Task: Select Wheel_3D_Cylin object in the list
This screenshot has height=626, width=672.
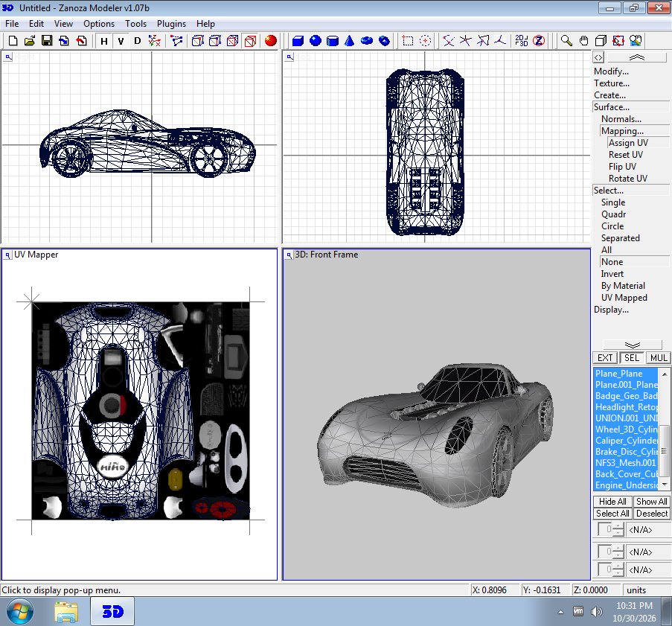Action: [x=626, y=429]
